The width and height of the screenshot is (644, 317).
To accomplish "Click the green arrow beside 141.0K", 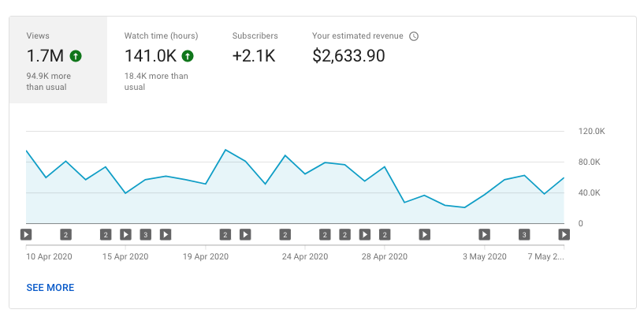I will (188, 56).
